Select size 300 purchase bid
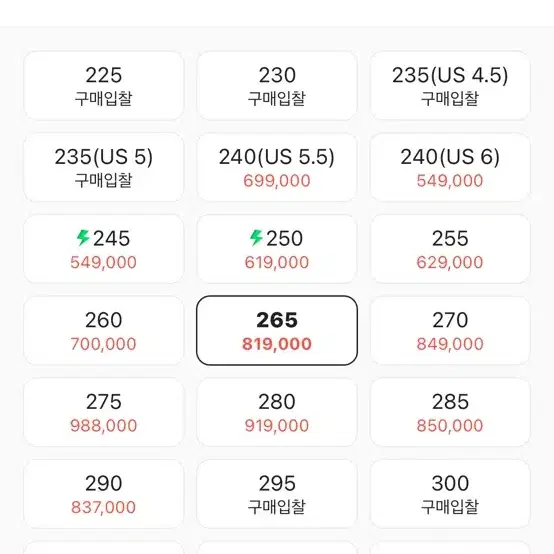The height and width of the screenshot is (554, 554). pyautogui.click(x=450, y=494)
